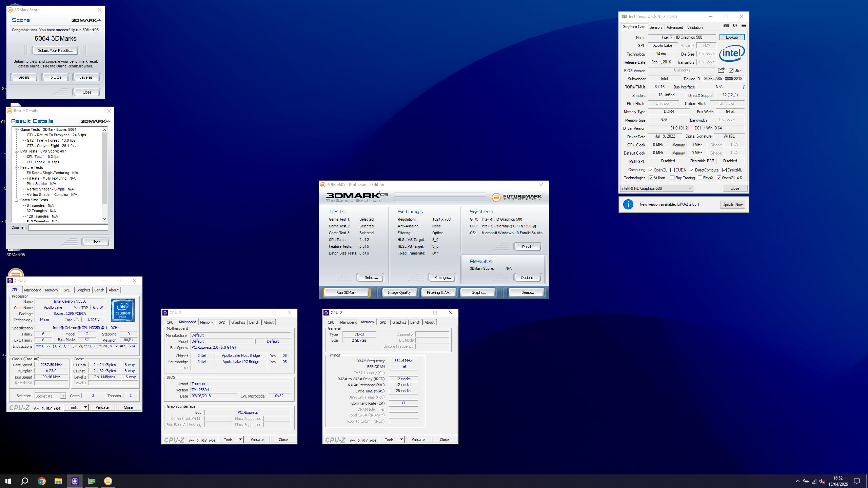The height and width of the screenshot is (488, 868).
Task: Toggle OpenGL 4.6 checkbox
Action: click(x=719, y=178)
